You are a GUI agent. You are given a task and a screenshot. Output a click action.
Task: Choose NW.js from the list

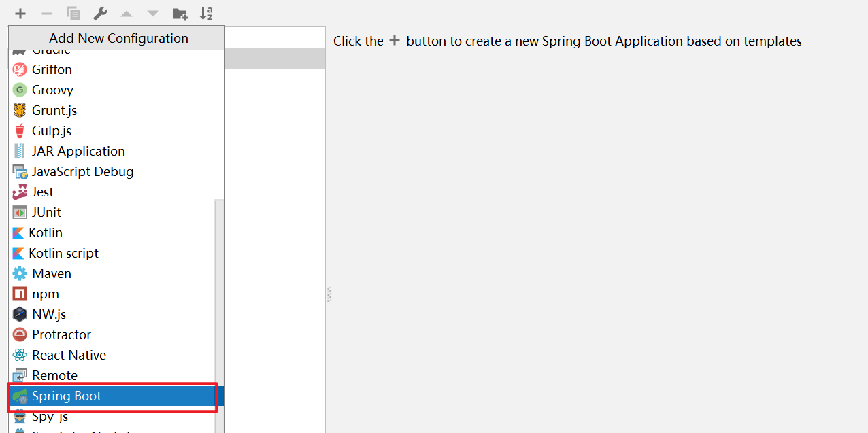(x=112, y=314)
